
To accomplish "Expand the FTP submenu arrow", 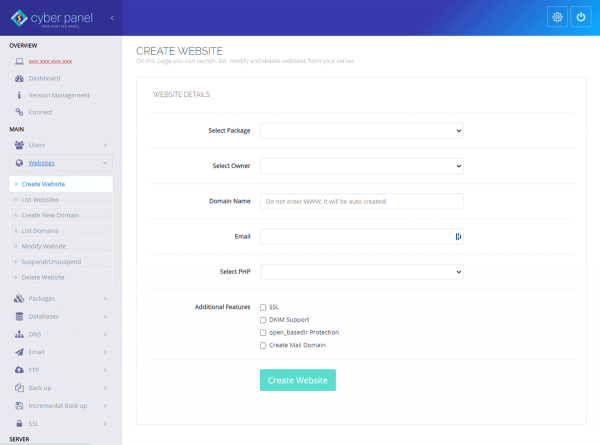I will pos(105,370).
